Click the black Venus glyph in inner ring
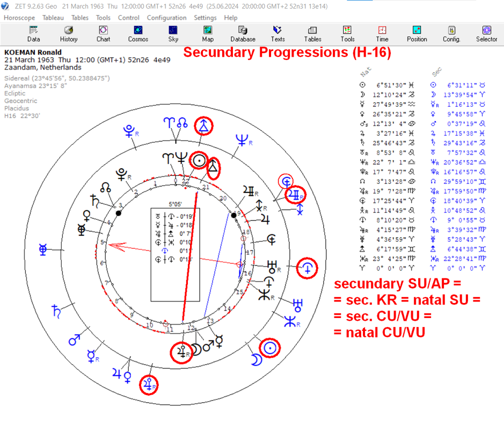 87,216
